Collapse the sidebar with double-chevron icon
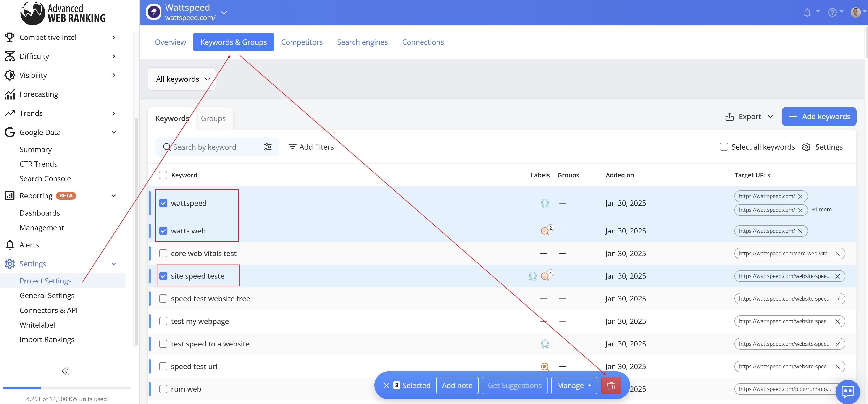The width and height of the screenshot is (868, 404). [x=66, y=371]
